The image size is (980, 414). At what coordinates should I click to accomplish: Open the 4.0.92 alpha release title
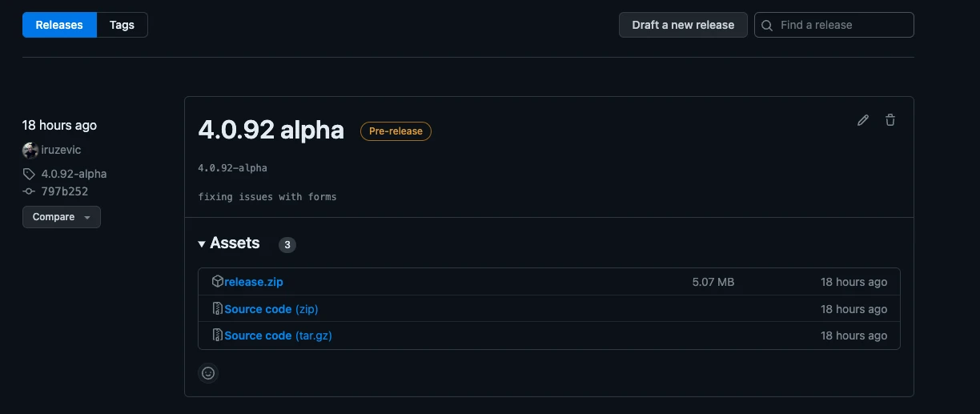tap(271, 131)
